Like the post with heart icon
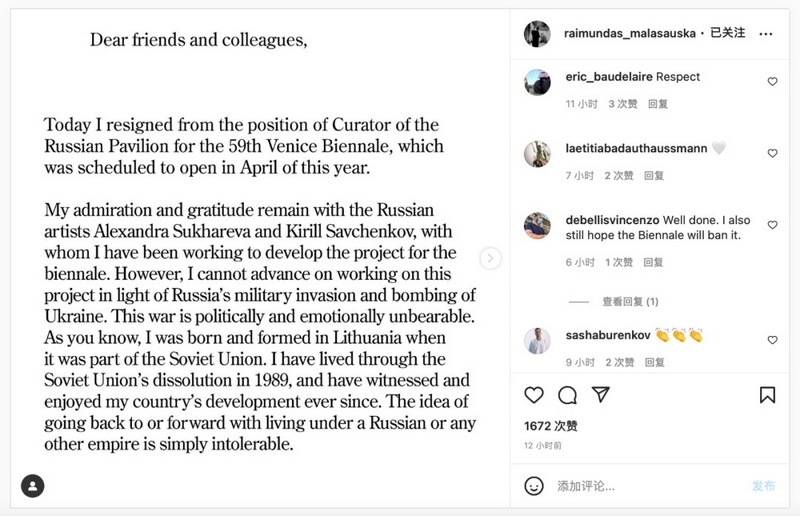 tap(534, 395)
